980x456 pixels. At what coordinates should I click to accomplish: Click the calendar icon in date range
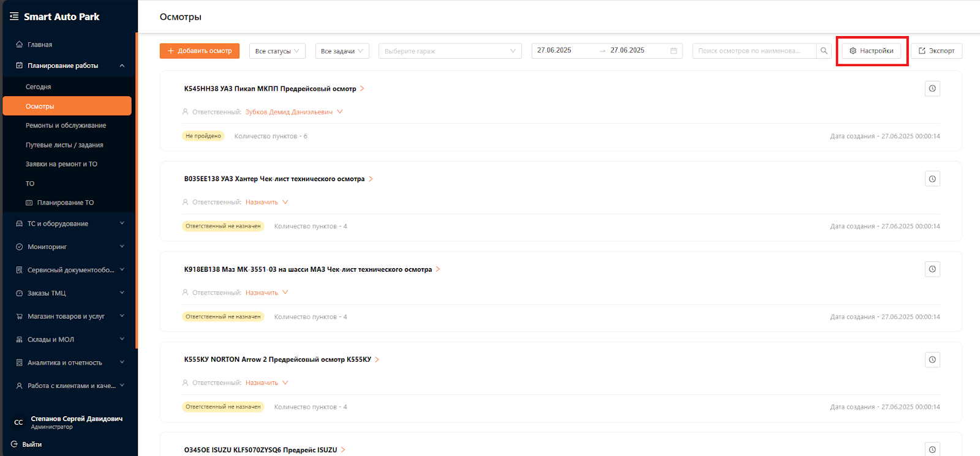click(674, 51)
